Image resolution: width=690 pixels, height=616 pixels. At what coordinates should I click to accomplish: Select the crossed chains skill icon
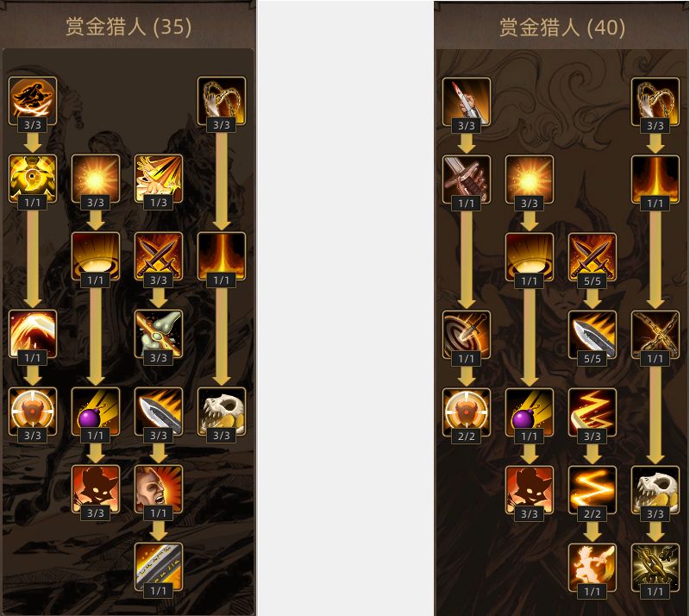pos(655,335)
